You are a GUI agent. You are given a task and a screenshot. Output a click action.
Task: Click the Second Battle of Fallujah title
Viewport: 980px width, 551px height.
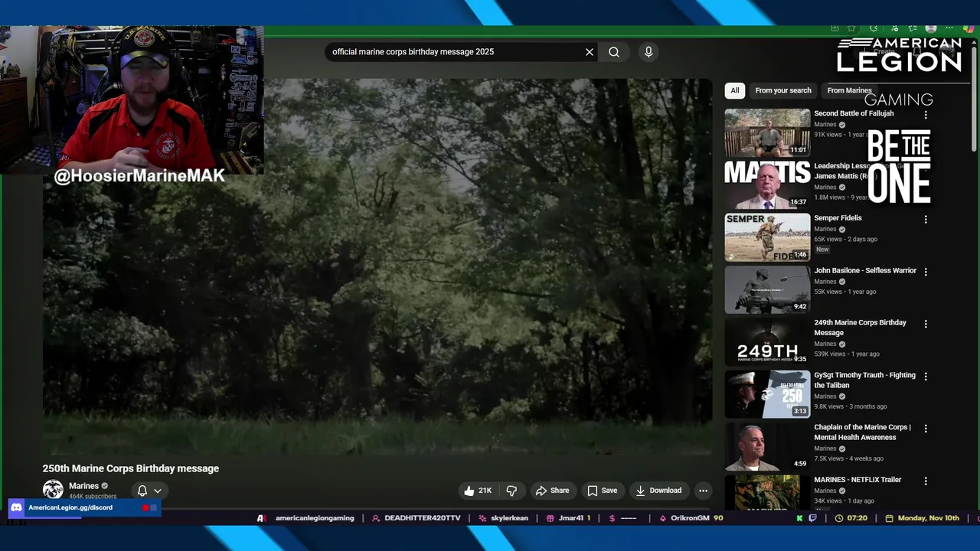(x=854, y=113)
